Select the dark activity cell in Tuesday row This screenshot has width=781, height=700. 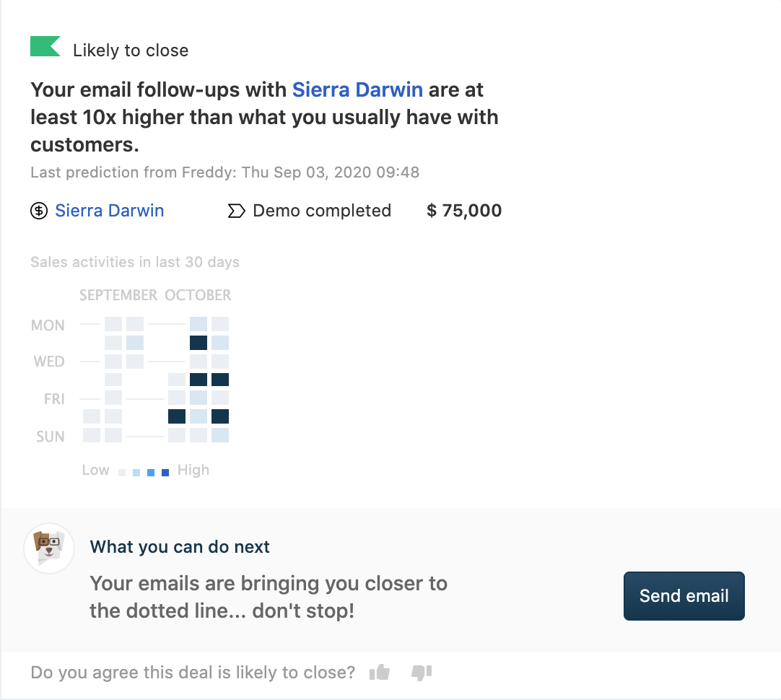click(198, 342)
